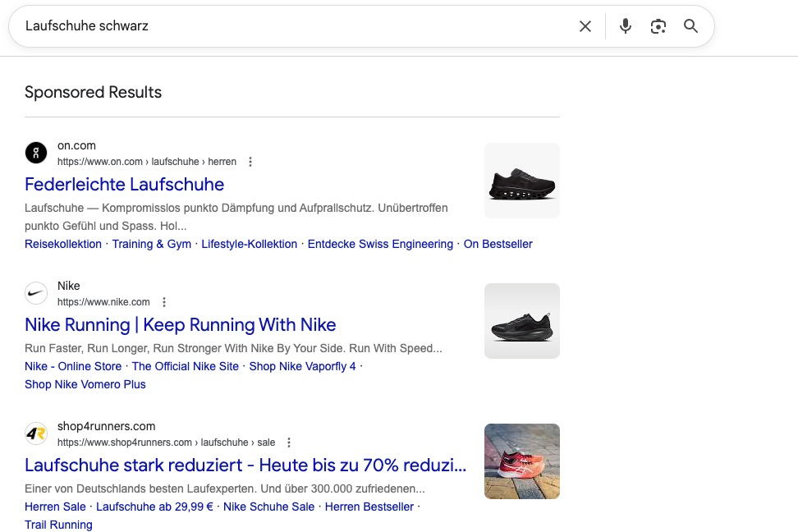
Task: Click the shop4runners 4R favicon
Action: pyautogui.click(x=36, y=433)
